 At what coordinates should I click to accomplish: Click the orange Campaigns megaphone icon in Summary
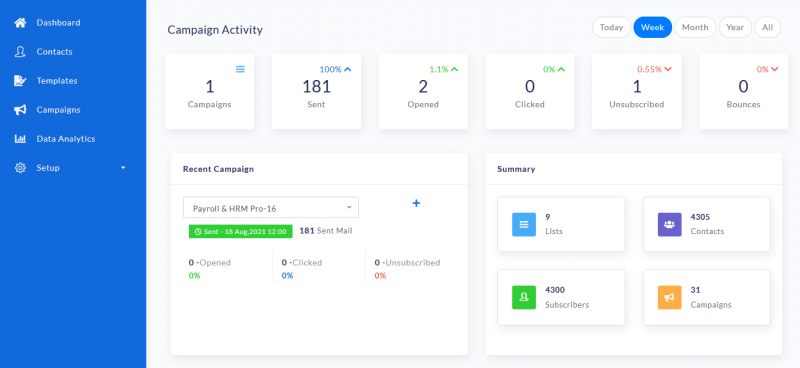tap(669, 298)
